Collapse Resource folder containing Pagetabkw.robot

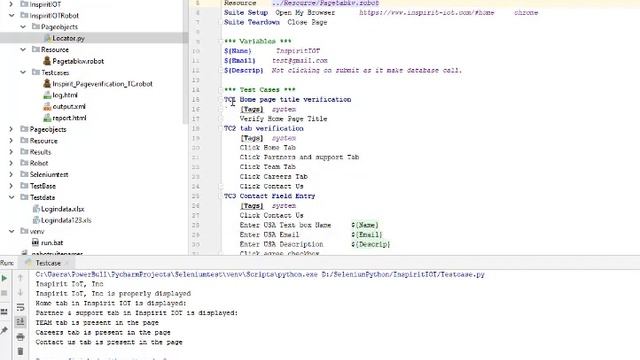point(23,49)
